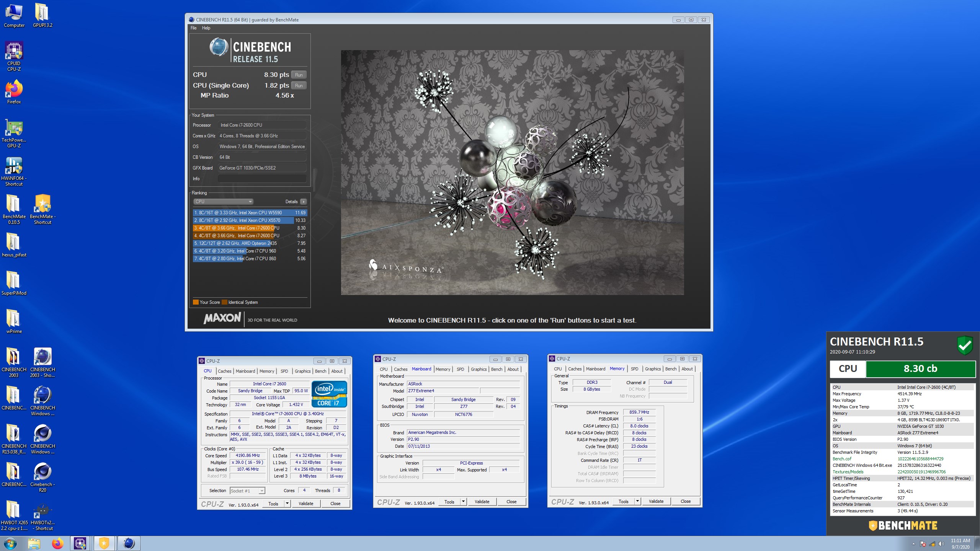Select the BenchMate 0.10.5 folder icon
The height and width of the screenshot is (551, 980).
[x=14, y=209]
